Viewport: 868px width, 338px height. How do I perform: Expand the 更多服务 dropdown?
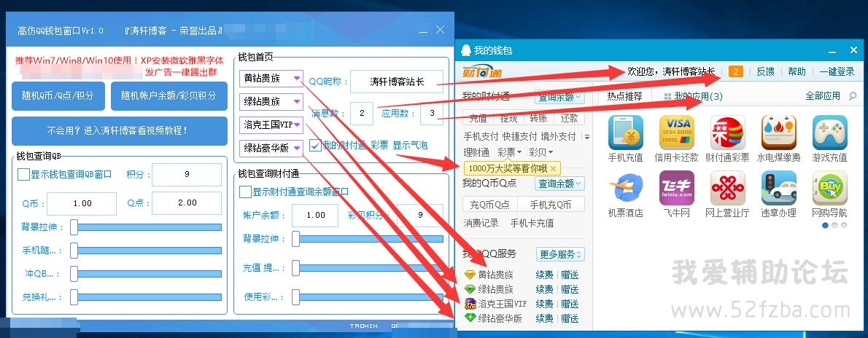coord(560,254)
